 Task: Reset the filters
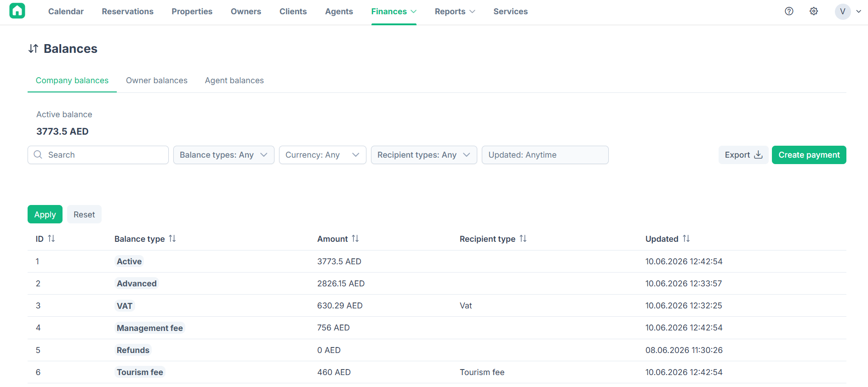[x=84, y=214]
